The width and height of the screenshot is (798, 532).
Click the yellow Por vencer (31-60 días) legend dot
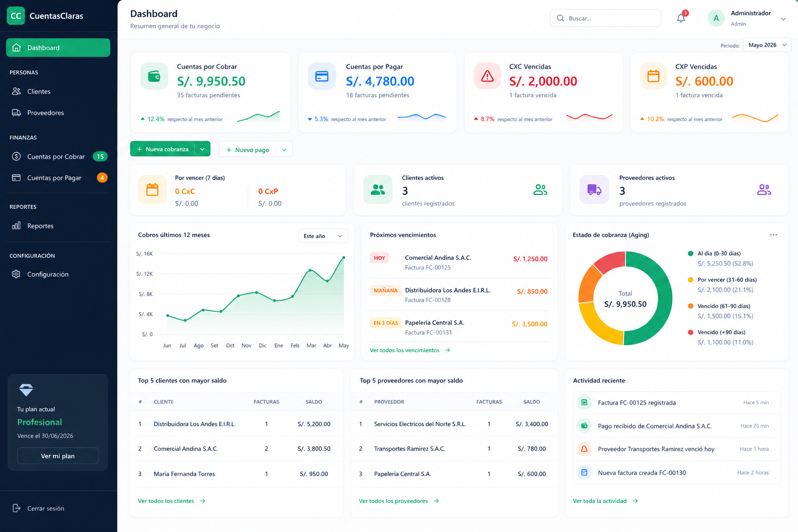pyautogui.click(x=690, y=280)
